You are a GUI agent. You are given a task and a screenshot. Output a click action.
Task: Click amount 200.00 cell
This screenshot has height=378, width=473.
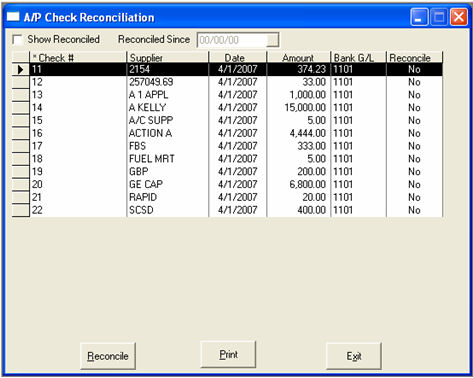click(299, 172)
